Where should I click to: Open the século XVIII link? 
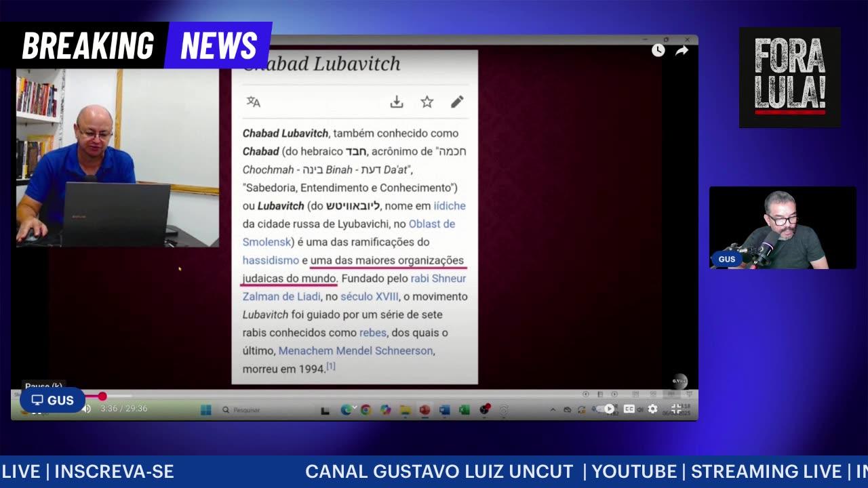tap(370, 296)
